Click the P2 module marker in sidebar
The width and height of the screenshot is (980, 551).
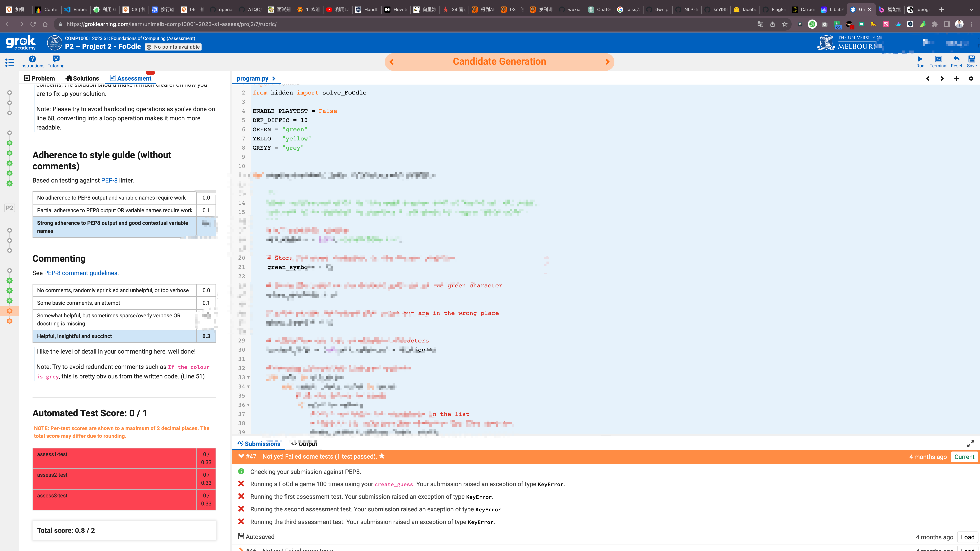[x=10, y=208]
